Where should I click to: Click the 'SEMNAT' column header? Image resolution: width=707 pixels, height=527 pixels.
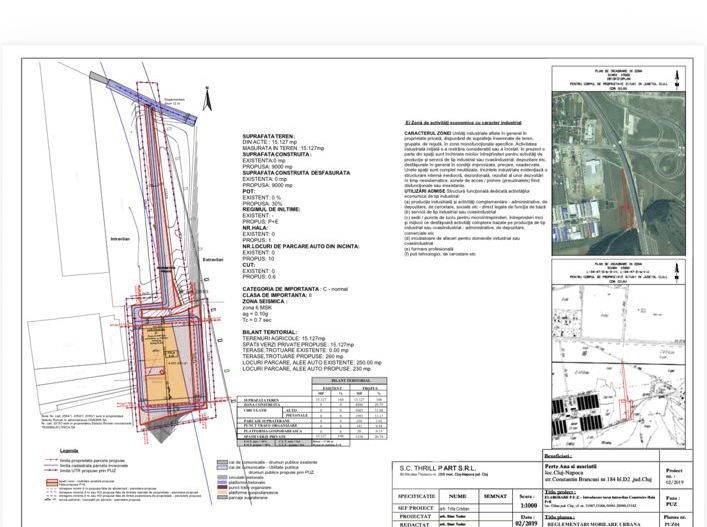pos(496,496)
